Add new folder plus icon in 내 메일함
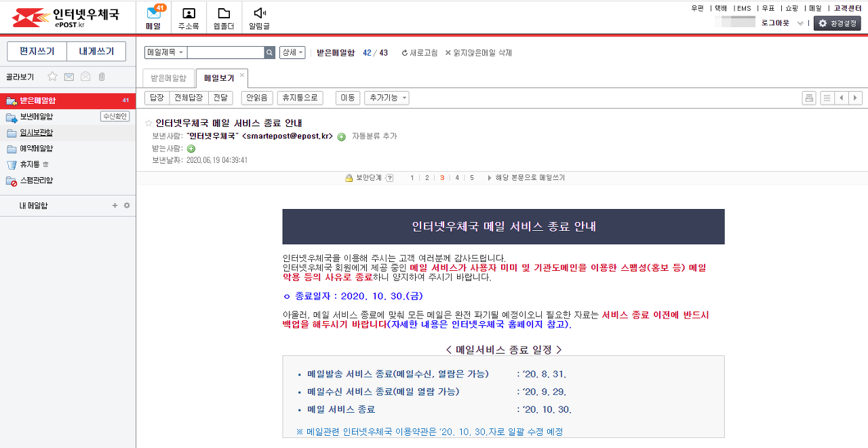868x448 pixels. click(115, 205)
